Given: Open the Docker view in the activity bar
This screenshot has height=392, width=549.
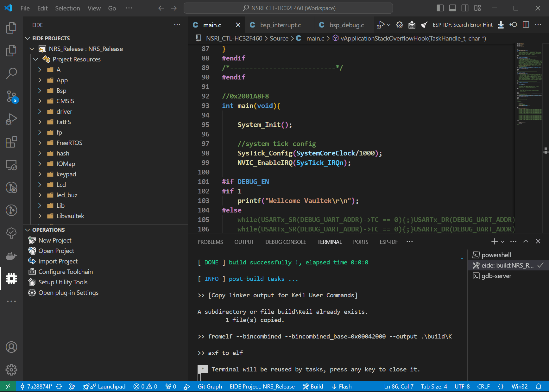Looking at the screenshot, I should (x=11, y=256).
